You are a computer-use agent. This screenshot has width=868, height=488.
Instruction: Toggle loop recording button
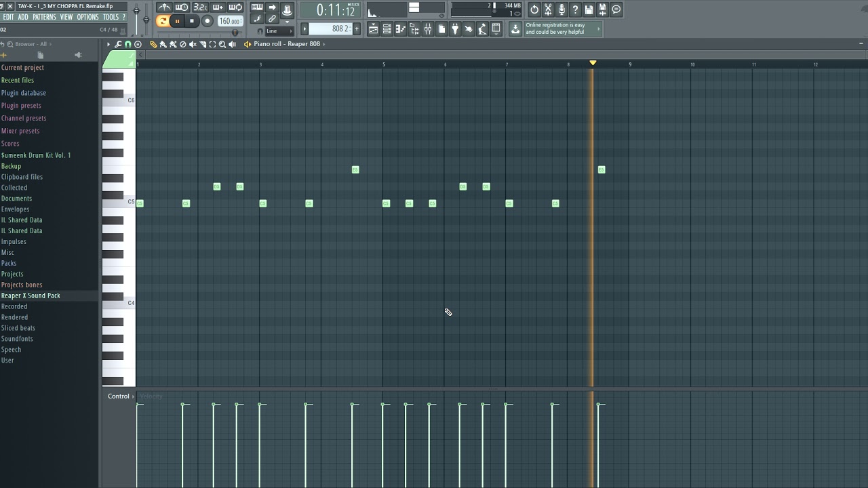(x=235, y=7)
